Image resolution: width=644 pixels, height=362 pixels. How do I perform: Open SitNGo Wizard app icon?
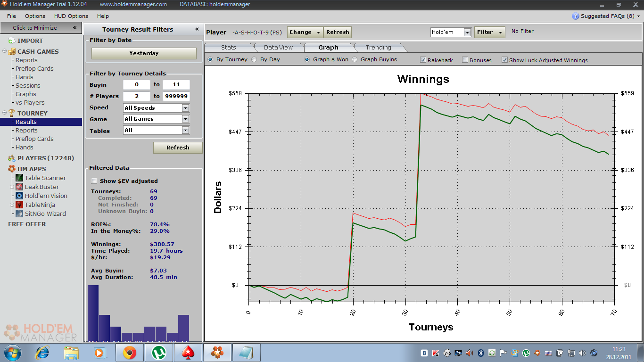19,214
